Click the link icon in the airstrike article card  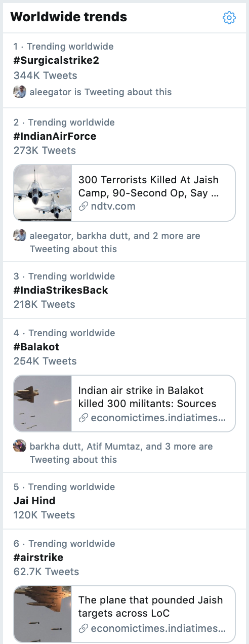83,628
